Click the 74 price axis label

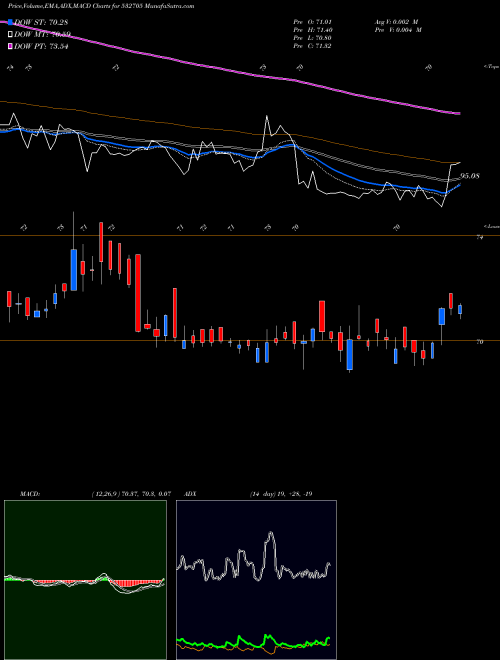[x=479, y=237]
